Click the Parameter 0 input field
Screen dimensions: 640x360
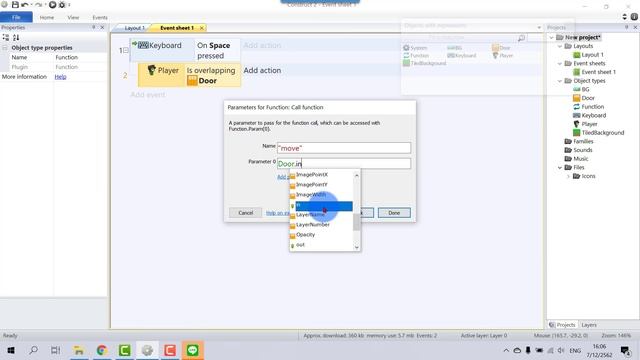[x=344, y=164]
